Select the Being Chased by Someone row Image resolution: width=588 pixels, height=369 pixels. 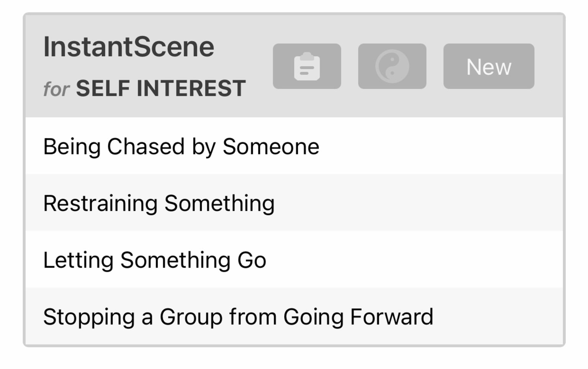click(x=294, y=146)
